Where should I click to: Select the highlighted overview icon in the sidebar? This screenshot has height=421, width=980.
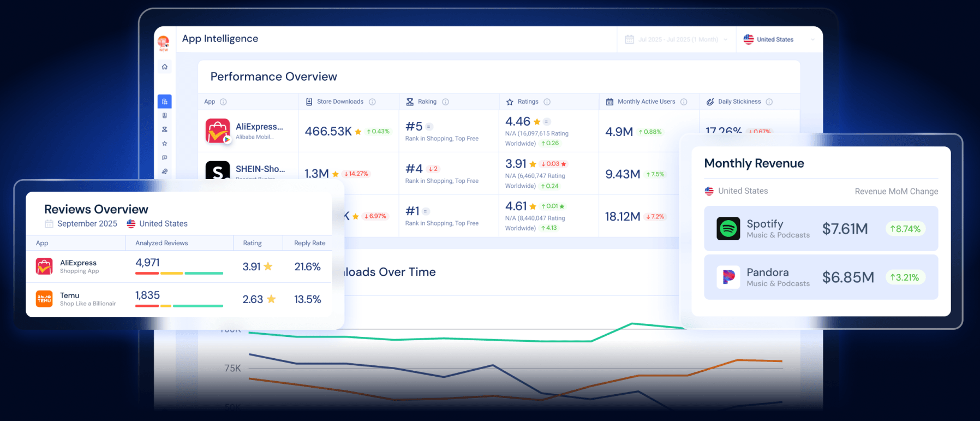(x=164, y=102)
